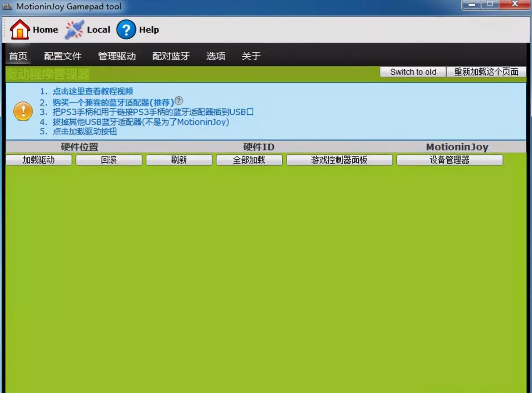The image size is (532, 393).
Task: Click the small help circle after 推荐
Action: [179, 101]
